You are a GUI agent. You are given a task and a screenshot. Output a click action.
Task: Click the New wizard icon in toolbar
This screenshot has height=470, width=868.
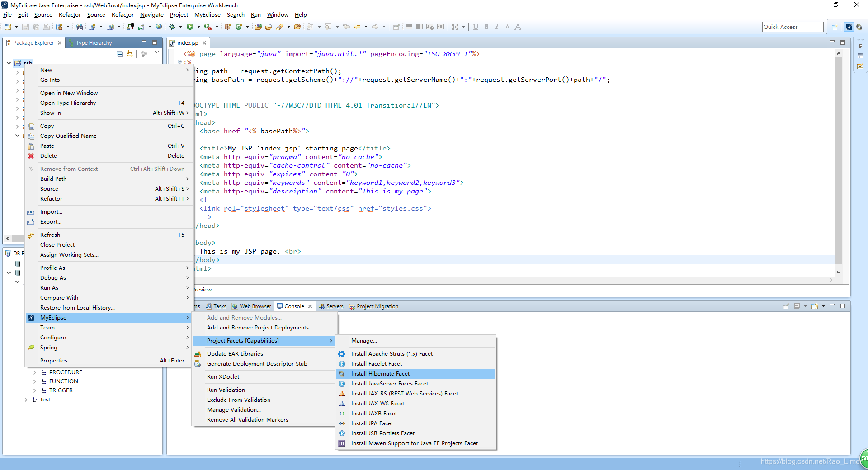click(8, 27)
